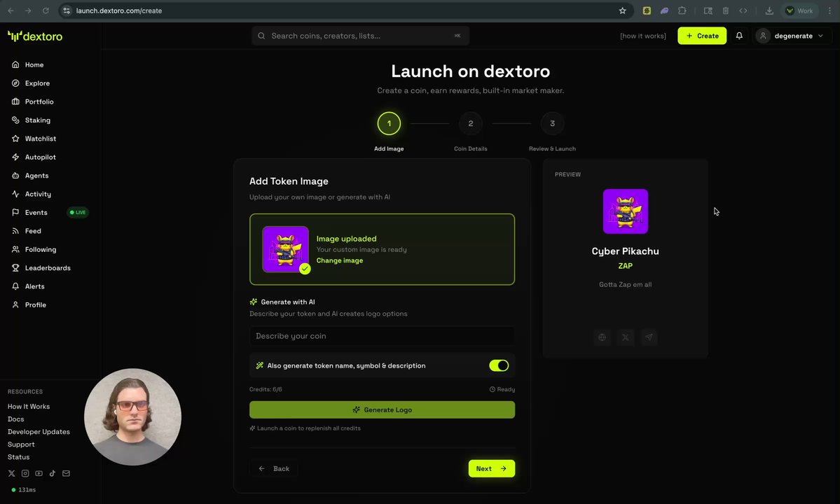
Task: Select step 3 Review & Launch
Action: 552,124
